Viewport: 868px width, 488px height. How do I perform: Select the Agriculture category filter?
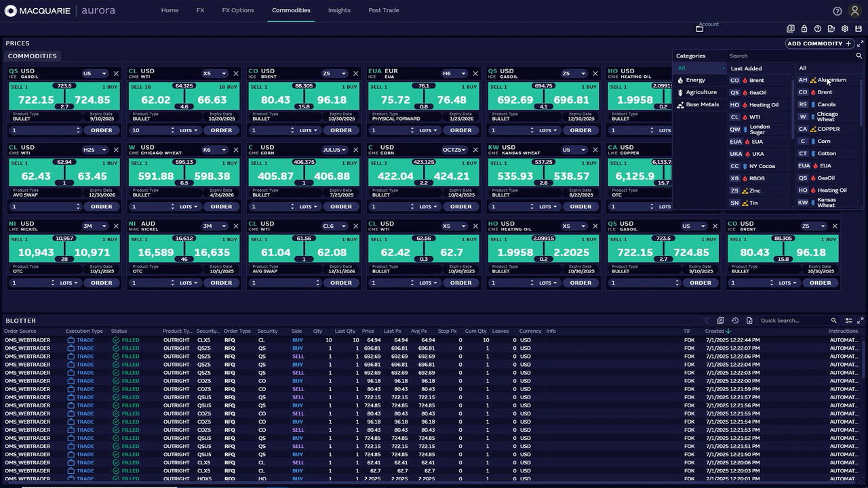coord(701,92)
